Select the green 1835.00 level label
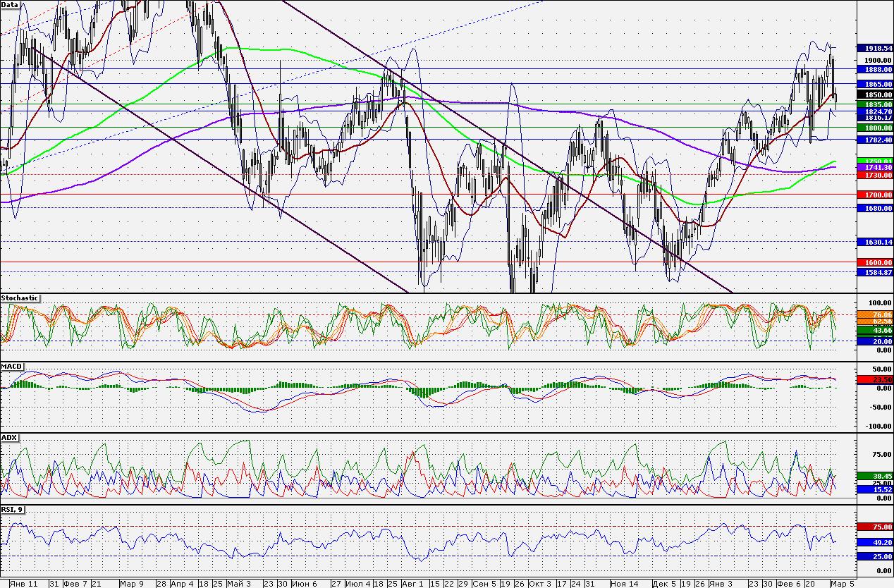This screenshot has height=588, width=894. [x=874, y=104]
